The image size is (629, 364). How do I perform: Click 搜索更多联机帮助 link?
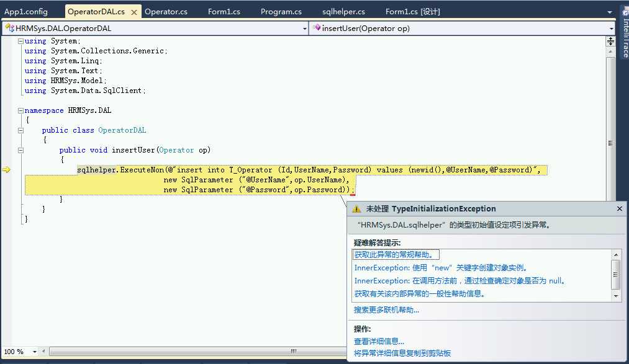pyautogui.click(x=386, y=310)
